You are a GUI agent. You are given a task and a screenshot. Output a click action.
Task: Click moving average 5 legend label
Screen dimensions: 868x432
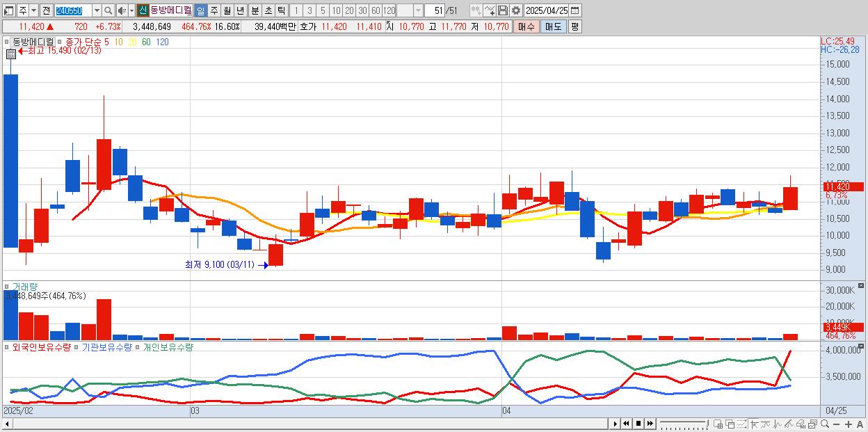[x=106, y=42]
